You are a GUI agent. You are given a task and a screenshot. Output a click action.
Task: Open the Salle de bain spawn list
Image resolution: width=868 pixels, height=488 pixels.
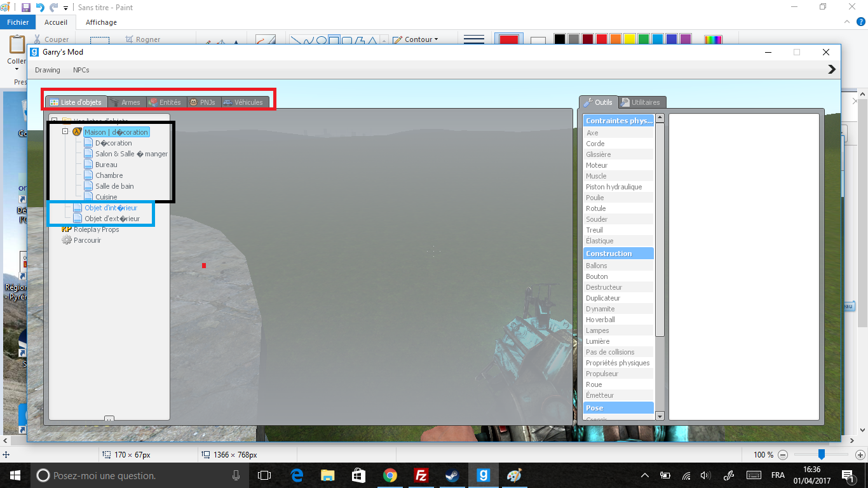pos(114,186)
